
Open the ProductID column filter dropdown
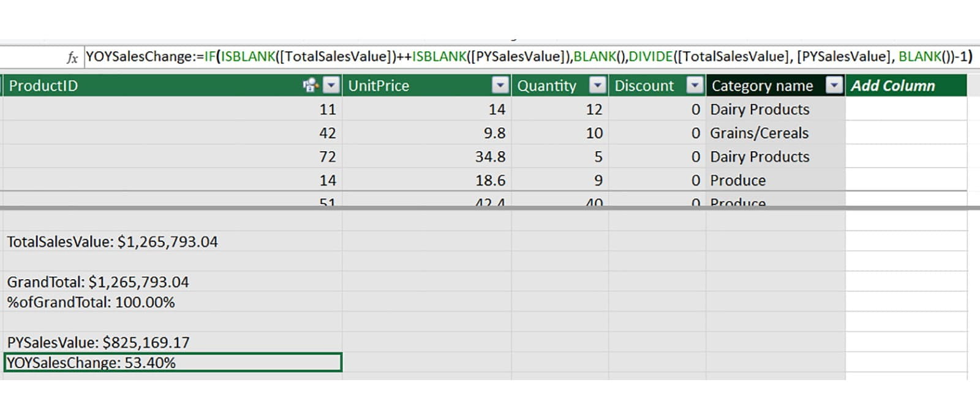tap(331, 86)
